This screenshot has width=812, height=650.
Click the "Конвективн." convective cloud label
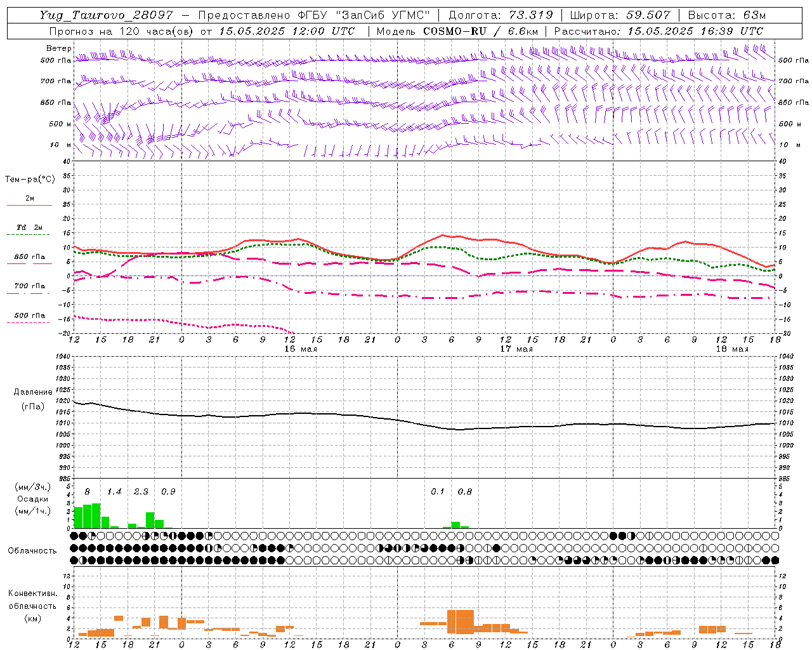[x=33, y=594]
